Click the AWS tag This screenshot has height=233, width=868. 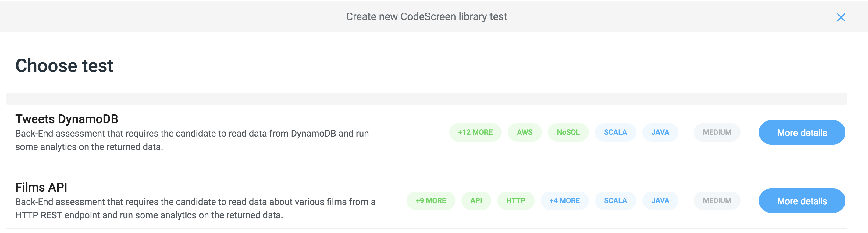[524, 133]
